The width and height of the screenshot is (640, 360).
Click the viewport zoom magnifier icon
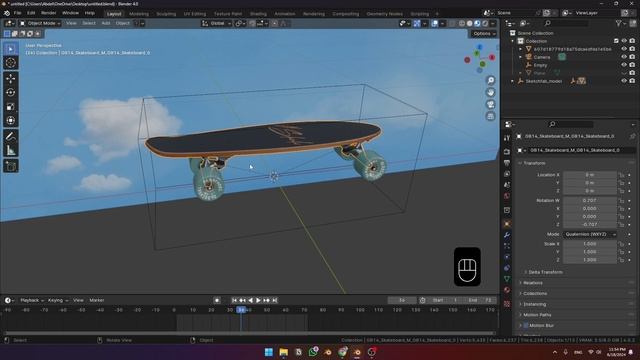[491, 80]
